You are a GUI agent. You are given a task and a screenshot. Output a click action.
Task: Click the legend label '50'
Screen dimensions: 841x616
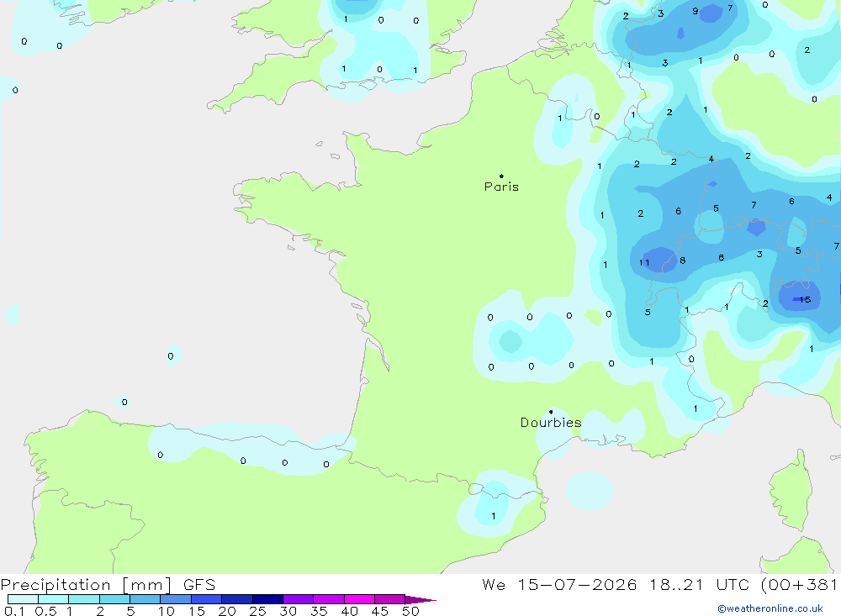click(x=410, y=611)
